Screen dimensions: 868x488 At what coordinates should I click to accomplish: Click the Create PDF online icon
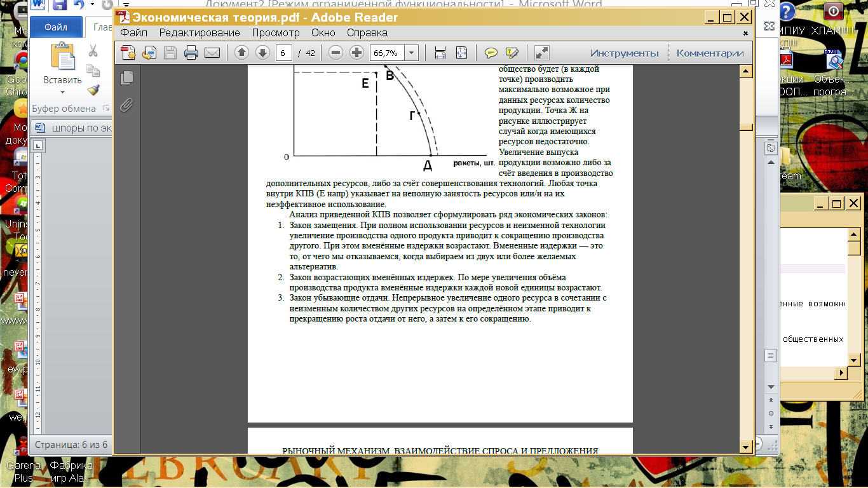(128, 53)
